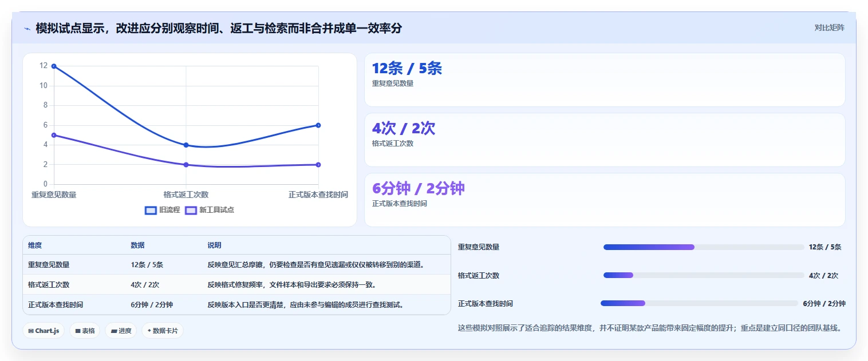Click the 4次 / 2次 data card value
The image size is (868, 361).
[x=404, y=129]
